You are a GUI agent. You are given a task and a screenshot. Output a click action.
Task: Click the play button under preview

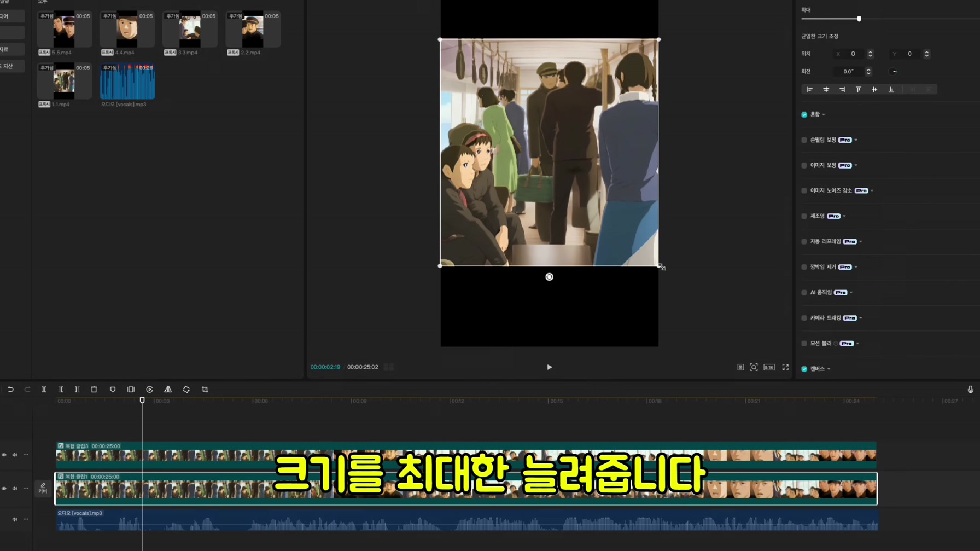point(550,367)
